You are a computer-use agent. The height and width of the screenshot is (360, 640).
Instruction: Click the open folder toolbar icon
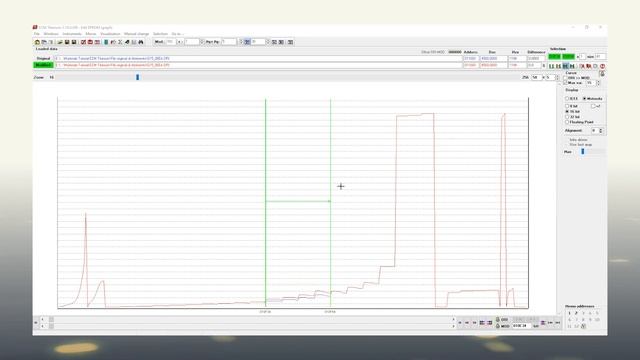tap(60, 42)
